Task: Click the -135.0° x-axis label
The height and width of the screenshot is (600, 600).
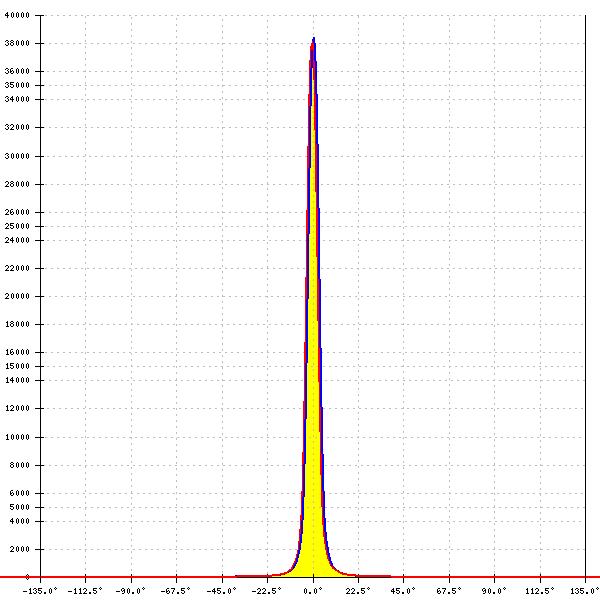Action: click(40, 591)
